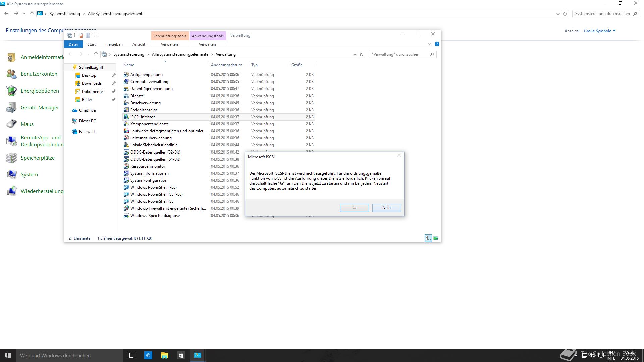Click Ja to start iSCSI service
Image resolution: width=644 pixels, height=362 pixels.
(354, 208)
